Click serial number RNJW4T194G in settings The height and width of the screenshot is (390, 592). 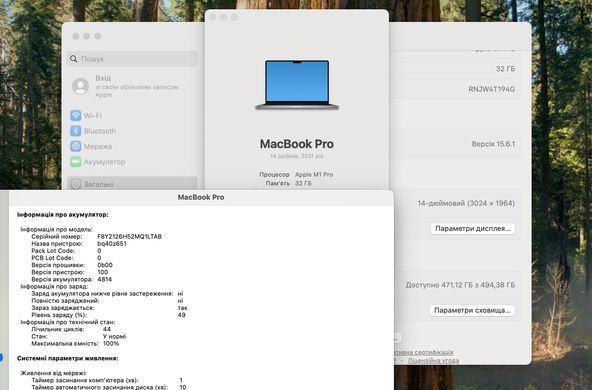pos(492,89)
